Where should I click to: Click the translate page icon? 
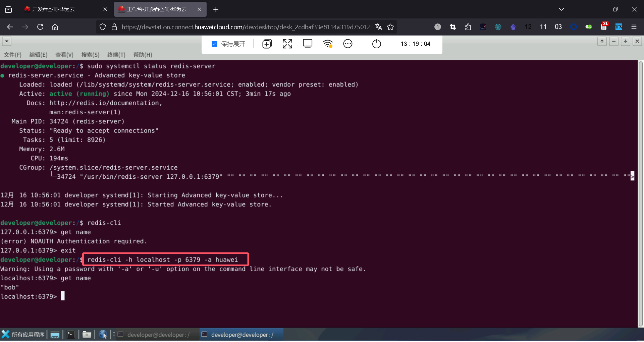379,27
